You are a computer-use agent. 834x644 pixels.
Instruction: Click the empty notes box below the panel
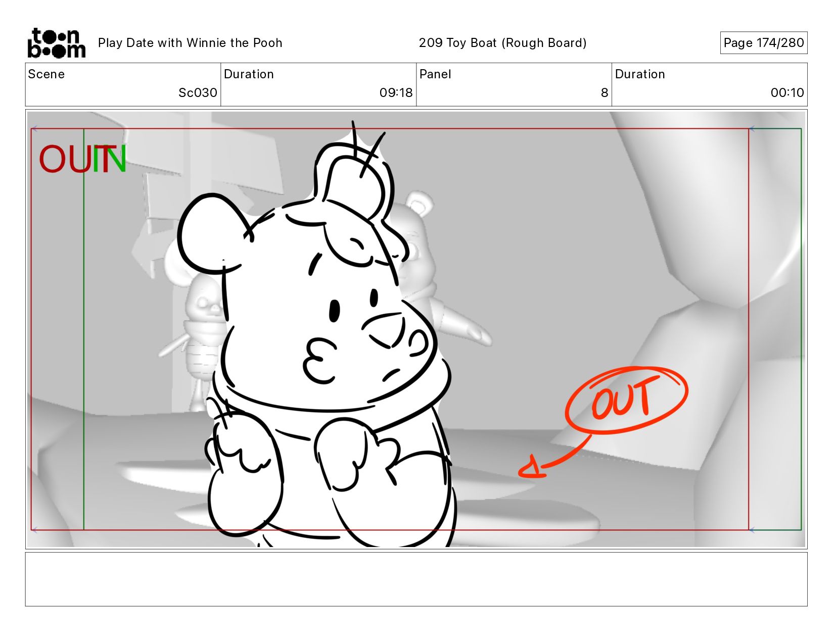416,579
